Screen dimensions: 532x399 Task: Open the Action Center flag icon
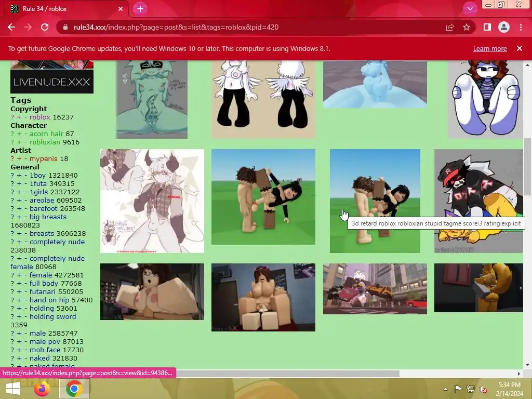point(458,389)
